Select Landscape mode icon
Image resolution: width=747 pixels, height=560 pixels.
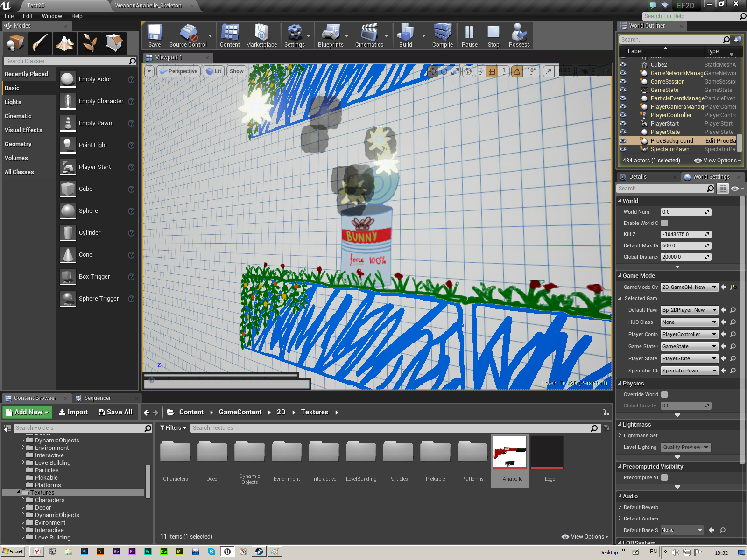[64, 43]
